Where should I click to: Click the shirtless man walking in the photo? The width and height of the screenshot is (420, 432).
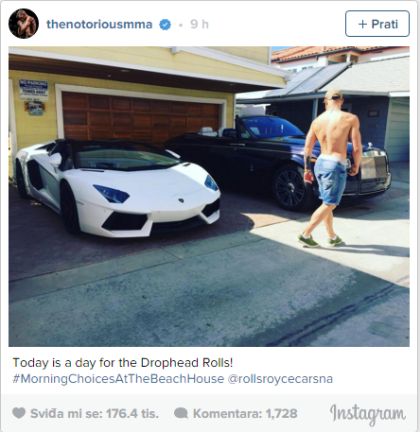coord(330,168)
